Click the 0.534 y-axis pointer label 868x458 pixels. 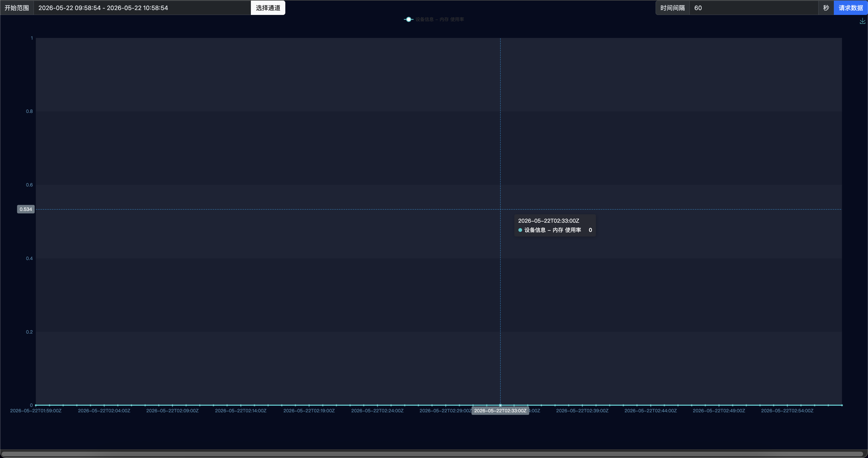click(x=26, y=209)
